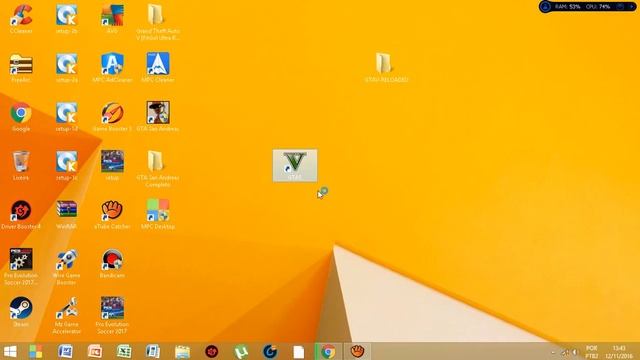Open File Explorer from the taskbar

(x=182, y=351)
